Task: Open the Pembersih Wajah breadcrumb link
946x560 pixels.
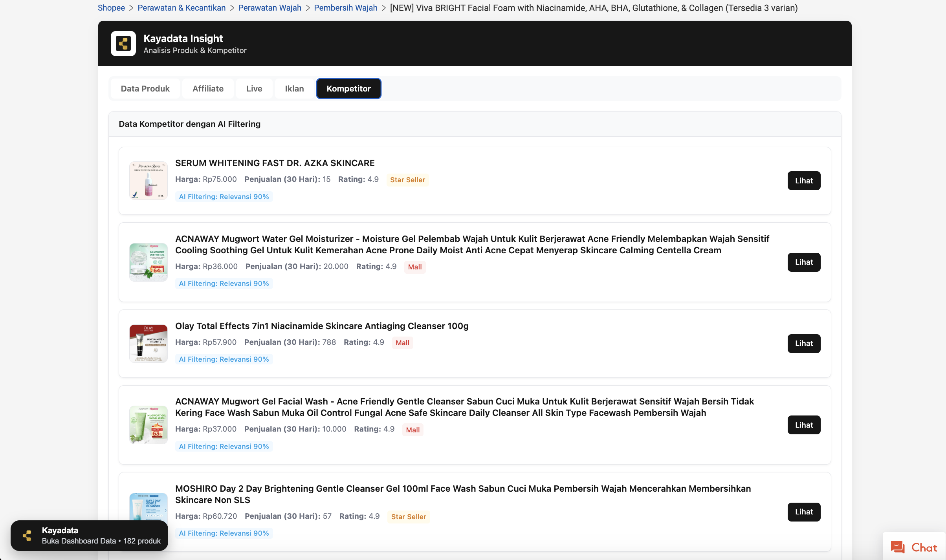Action: pos(345,8)
